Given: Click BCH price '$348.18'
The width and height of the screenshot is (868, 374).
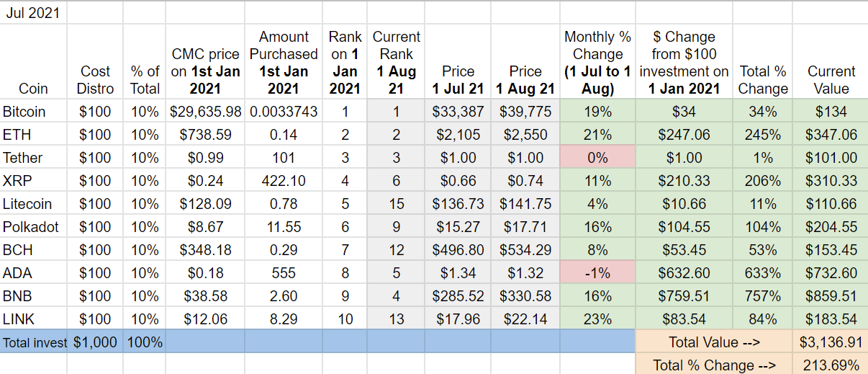Looking at the screenshot, I should pyautogui.click(x=206, y=250).
